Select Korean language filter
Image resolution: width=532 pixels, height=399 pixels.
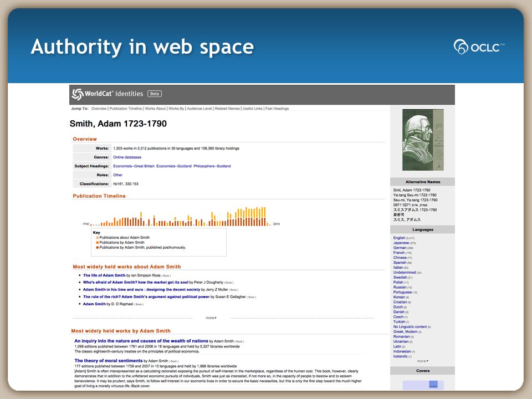pos(399,297)
